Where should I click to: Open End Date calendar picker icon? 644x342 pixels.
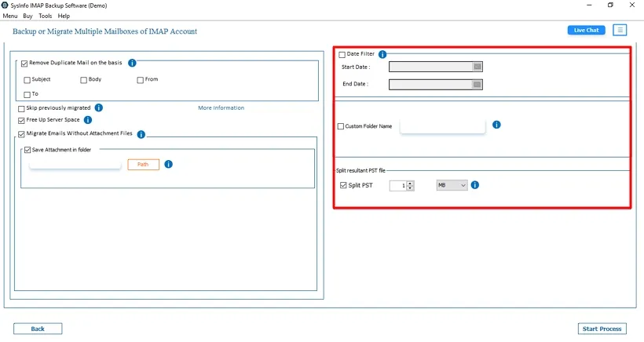pos(477,85)
